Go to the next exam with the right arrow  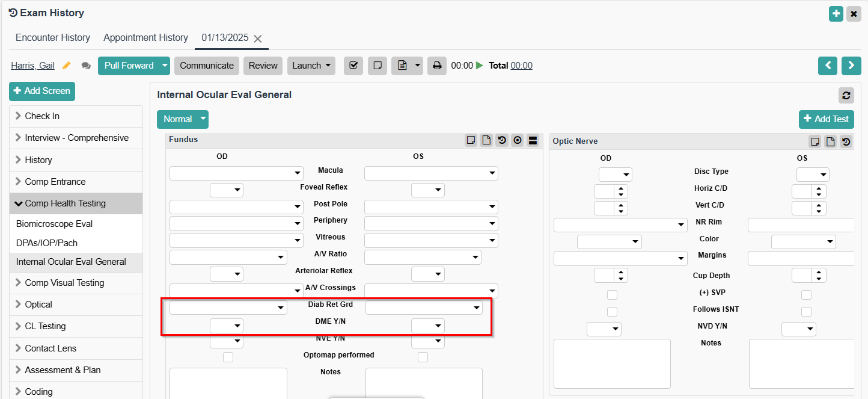pyautogui.click(x=851, y=66)
